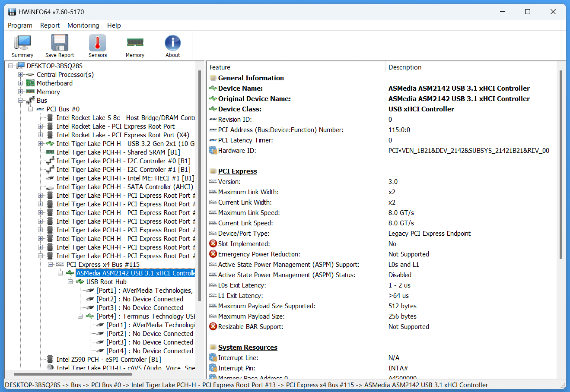Viewport: 570px width, 392px height.
Task: Expand the Memory tree node
Action: point(20,92)
